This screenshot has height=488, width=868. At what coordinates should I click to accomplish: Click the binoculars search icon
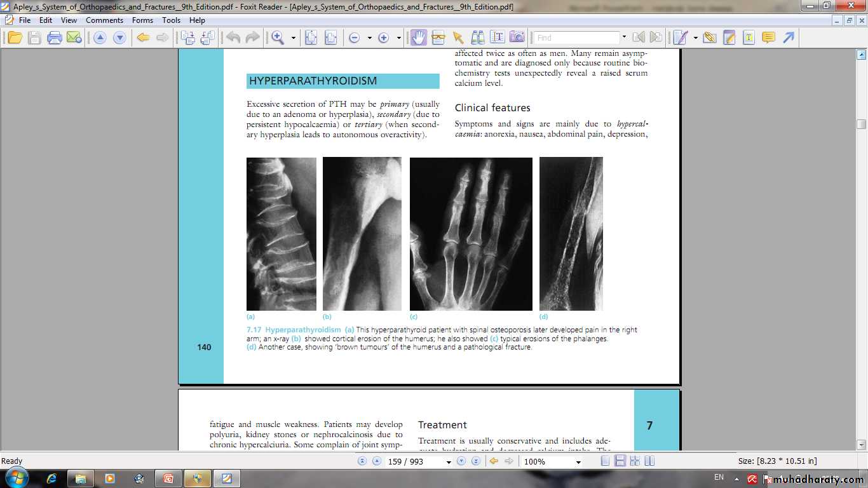[477, 37]
